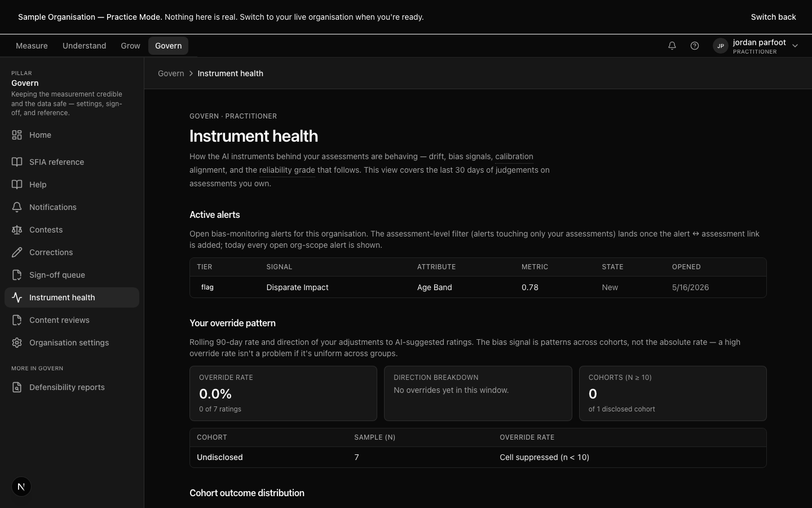Viewport: 812px width, 508px height.
Task: Open Defensibility reports
Action: tap(72, 387)
